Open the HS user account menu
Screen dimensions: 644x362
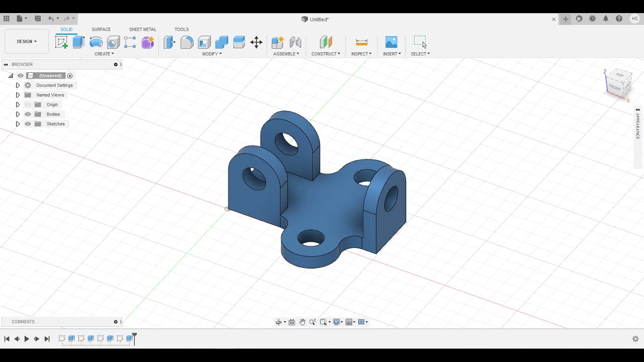634,19
